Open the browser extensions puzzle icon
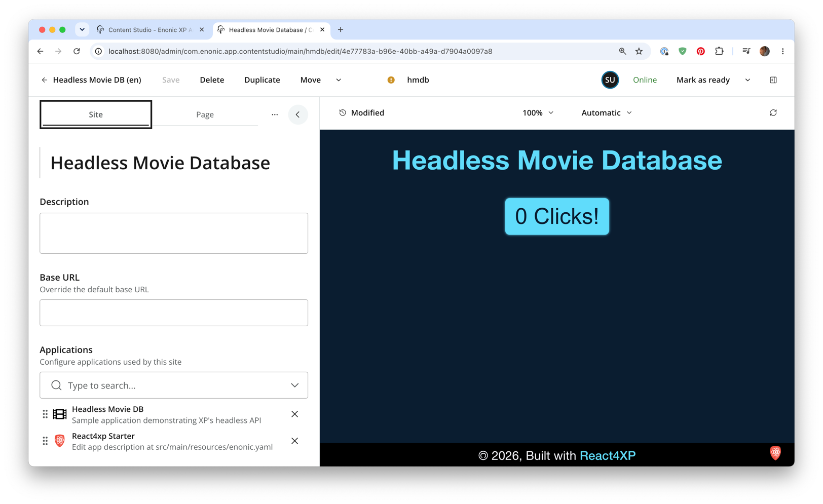This screenshot has width=823, height=504. coord(719,51)
